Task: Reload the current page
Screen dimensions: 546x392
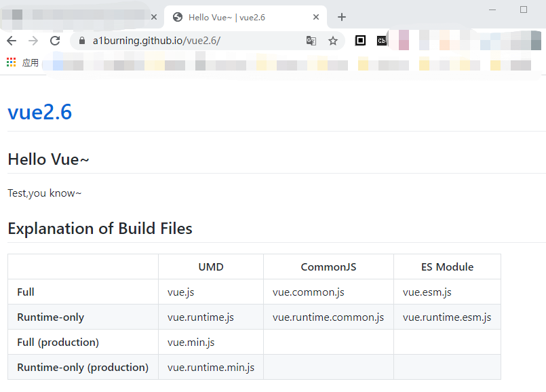Action: point(55,41)
